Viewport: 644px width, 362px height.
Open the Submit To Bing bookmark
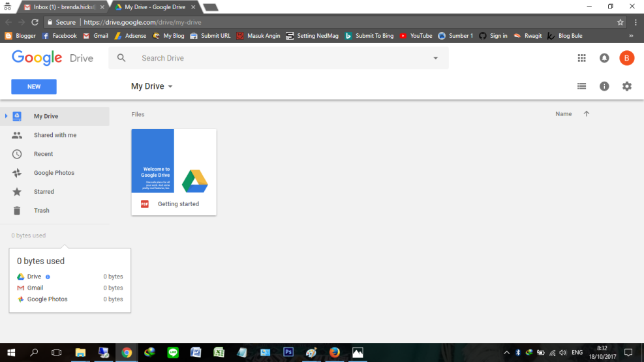(369, 36)
